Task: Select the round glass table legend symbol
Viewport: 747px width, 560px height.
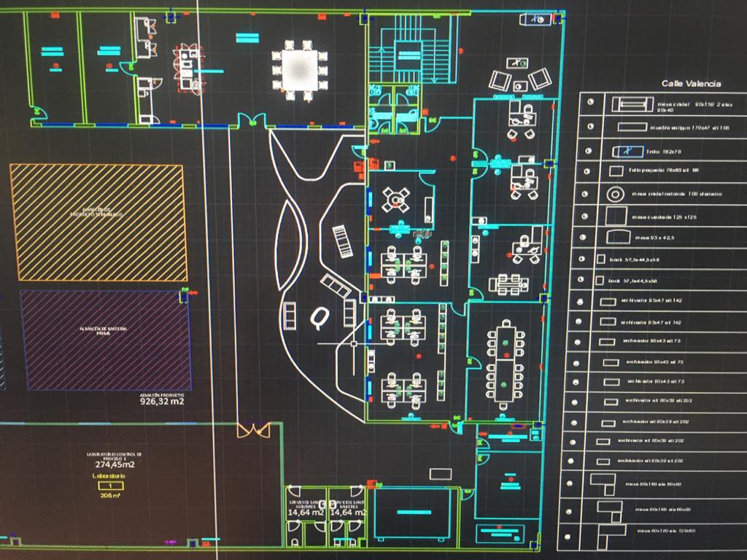Action: tap(614, 194)
